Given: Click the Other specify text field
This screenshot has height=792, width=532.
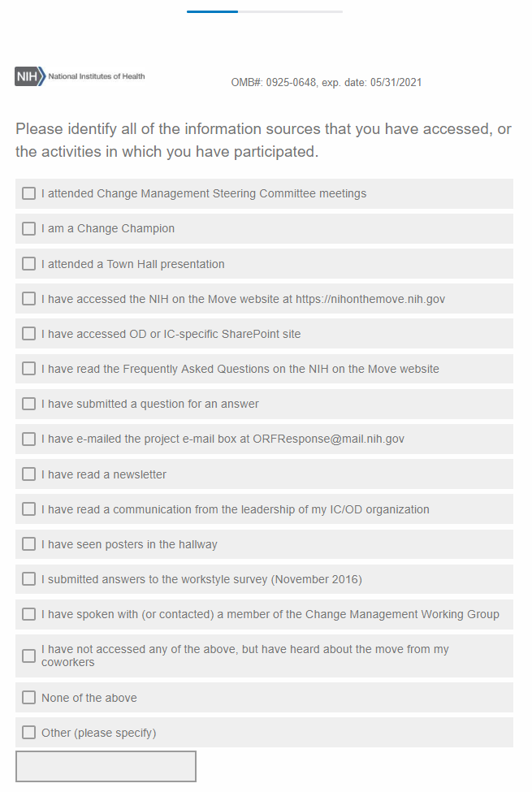Looking at the screenshot, I should (x=106, y=766).
